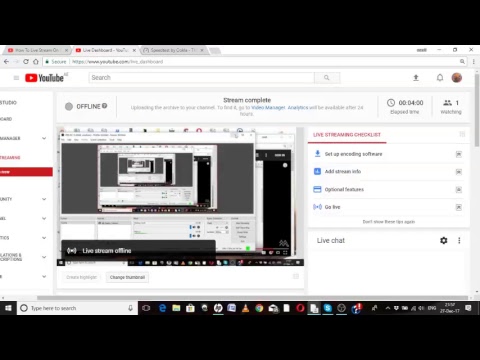Close the Speedtest by Ookla tab
This screenshot has height=360, width=480.
coord(202,50)
